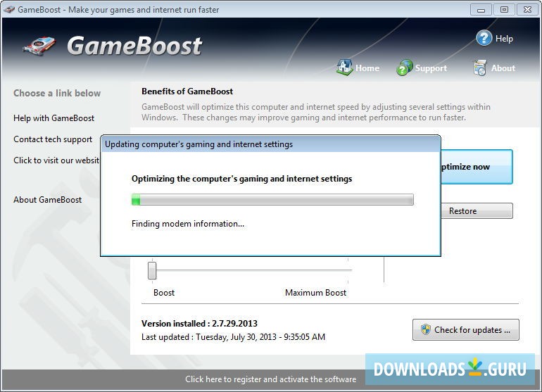Viewport: 542px width, 392px height.
Task: Click the Version installed 2.7.29.2013 text
Action: click(199, 324)
